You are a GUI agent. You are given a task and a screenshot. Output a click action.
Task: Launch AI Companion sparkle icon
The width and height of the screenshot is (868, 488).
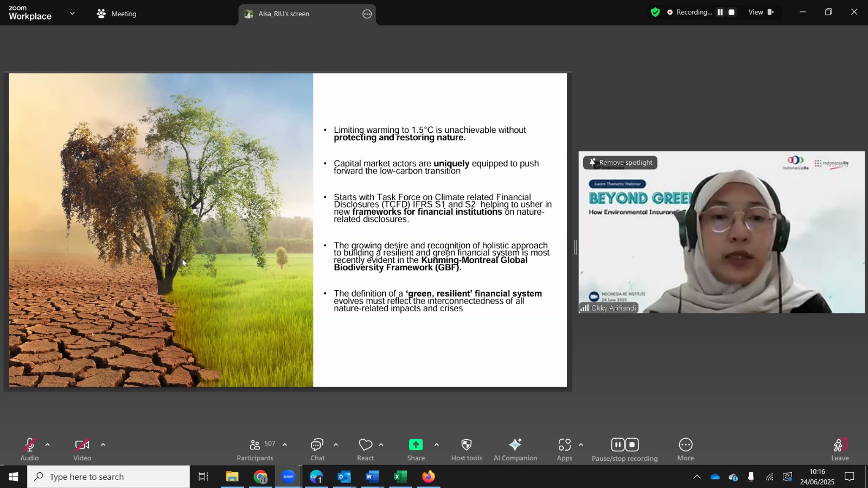pos(515,445)
